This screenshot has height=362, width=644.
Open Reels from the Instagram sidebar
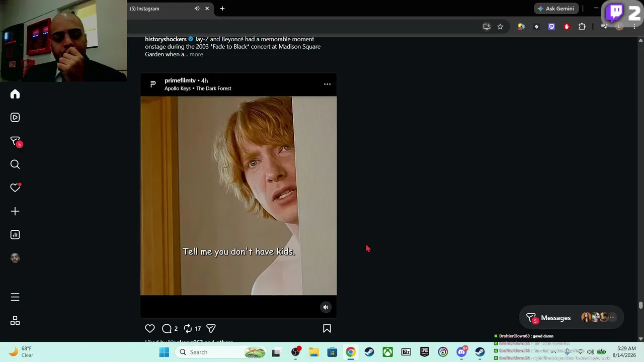tap(15, 117)
